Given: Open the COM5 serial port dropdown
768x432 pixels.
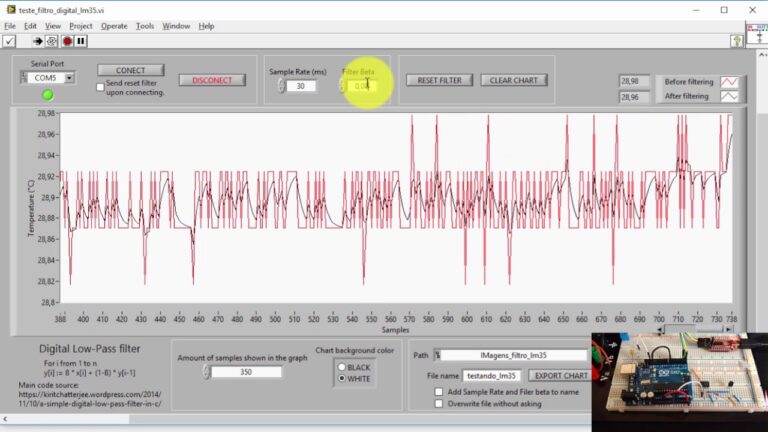Looking at the screenshot, I should [x=69, y=78].
